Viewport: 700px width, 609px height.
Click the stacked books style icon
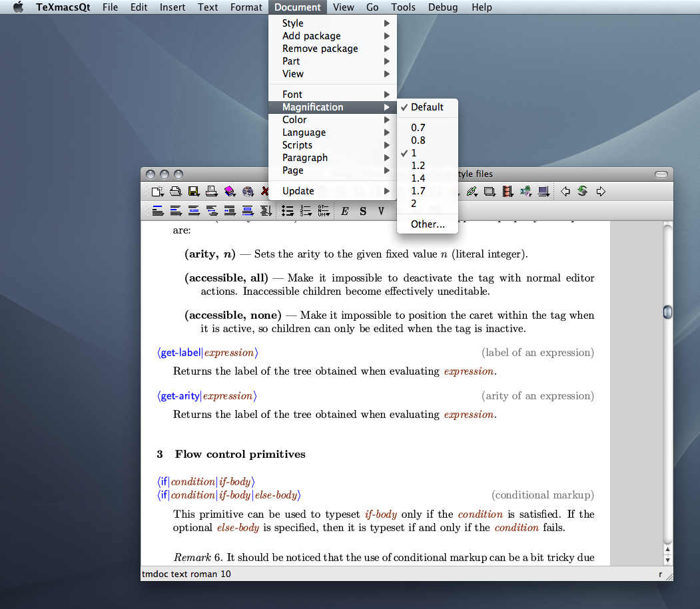pyautogui.click(x=230, y=192)
